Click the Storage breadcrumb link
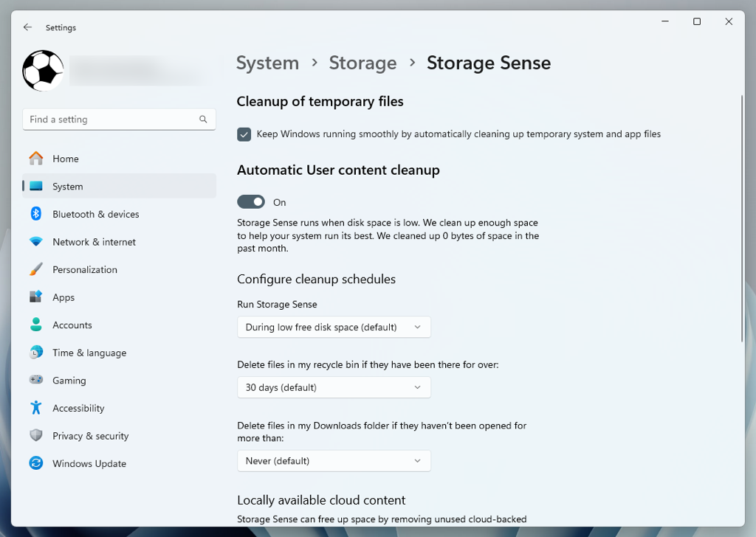756x537 pixels. click(362, 63)
